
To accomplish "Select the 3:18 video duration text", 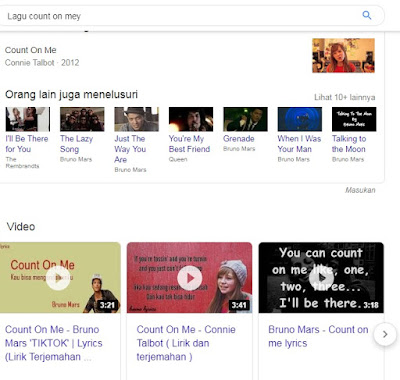I will tap(371, 305).
